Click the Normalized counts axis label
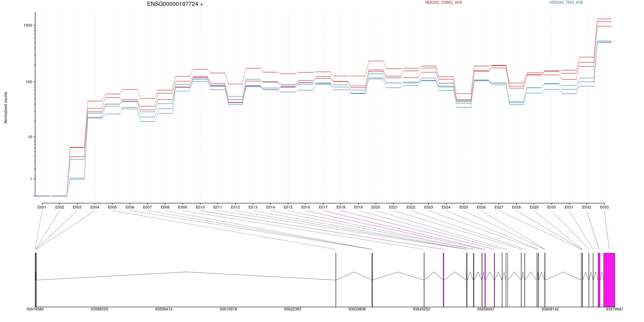Image resolution: width=644 pixels, height=322 pixels. pyautogui.click(x=6, y=108)
